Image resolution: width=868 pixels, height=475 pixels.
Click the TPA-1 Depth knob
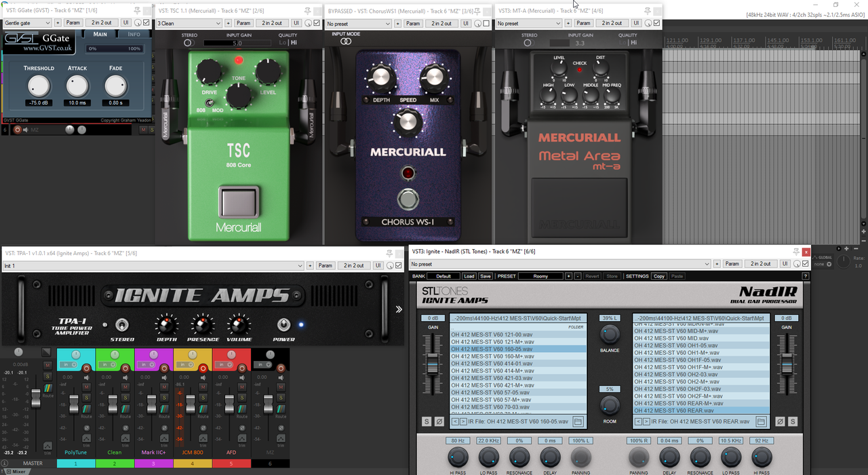point(166,324)
